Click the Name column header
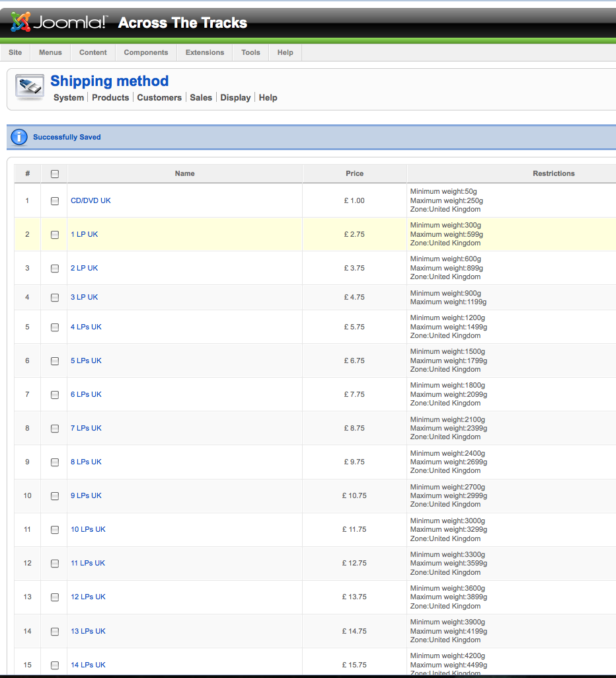 click(185, 173)
